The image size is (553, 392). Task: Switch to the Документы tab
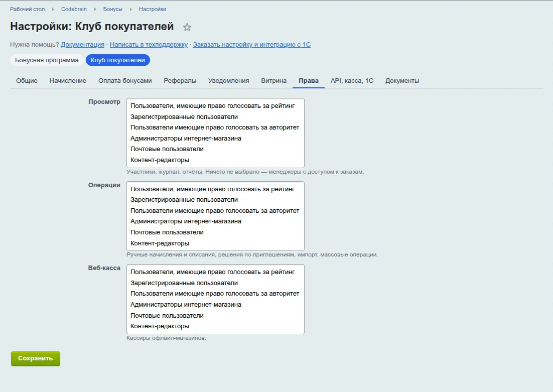[x=402, y=80]
